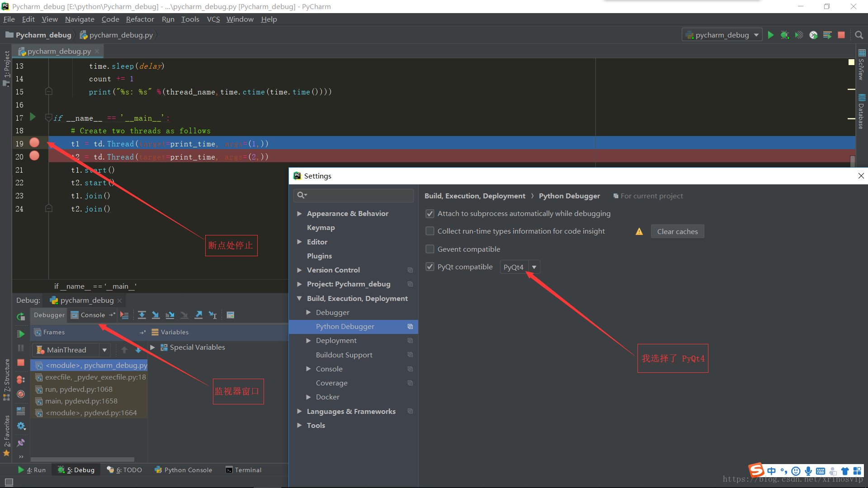Open the pycharm_debug run configuration dropdown
Viewport: 868px width, 488px height.
click(x=722, y=35)
